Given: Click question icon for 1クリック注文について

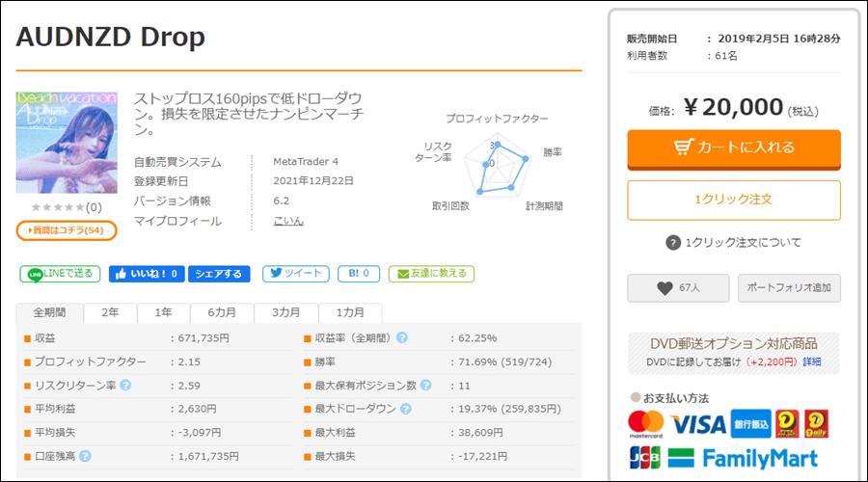Looking at the screenshot, I should [673, 242].
